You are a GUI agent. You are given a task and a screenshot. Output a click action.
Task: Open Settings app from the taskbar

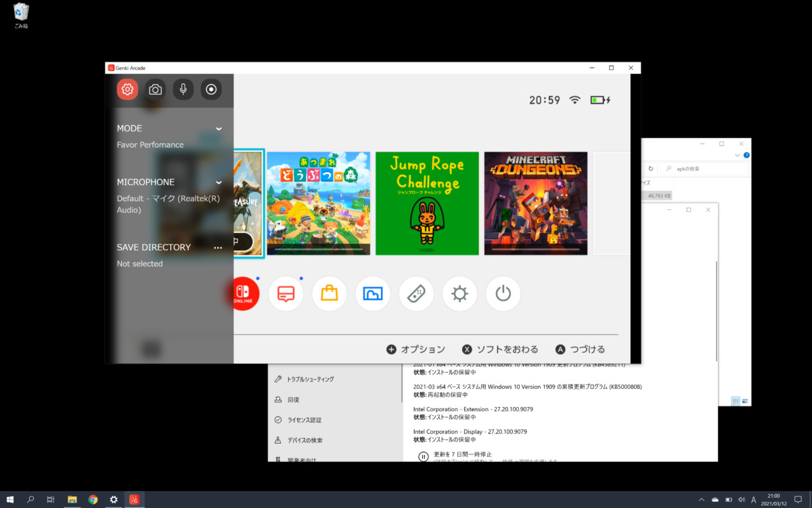pyautogui.click(x=114, y=500)
